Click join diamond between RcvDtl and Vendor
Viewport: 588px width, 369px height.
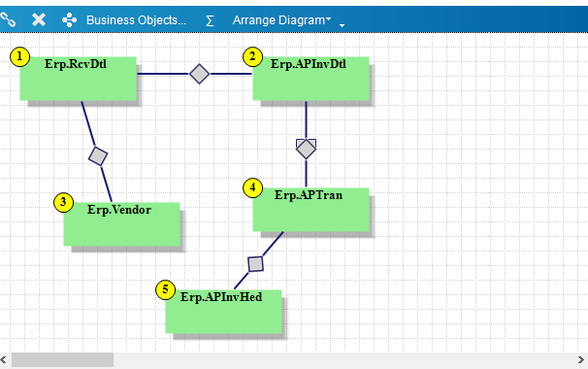(x=98, y=156)
